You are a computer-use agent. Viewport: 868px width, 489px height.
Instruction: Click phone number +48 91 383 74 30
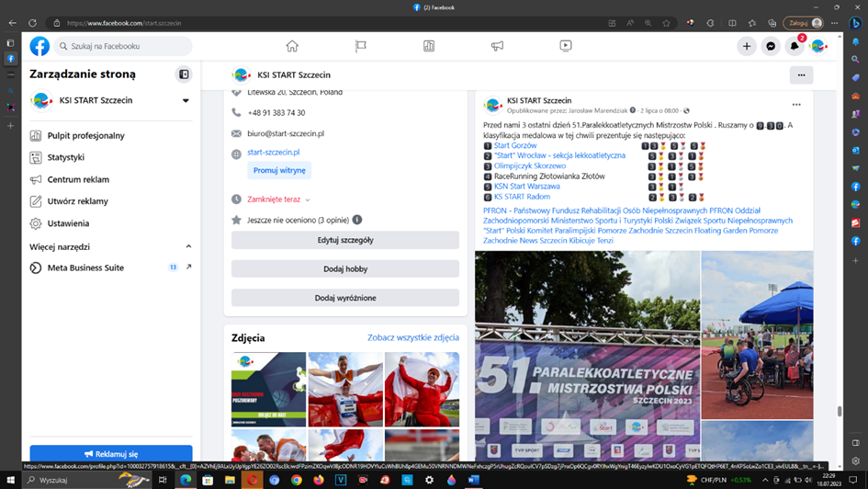276,113
